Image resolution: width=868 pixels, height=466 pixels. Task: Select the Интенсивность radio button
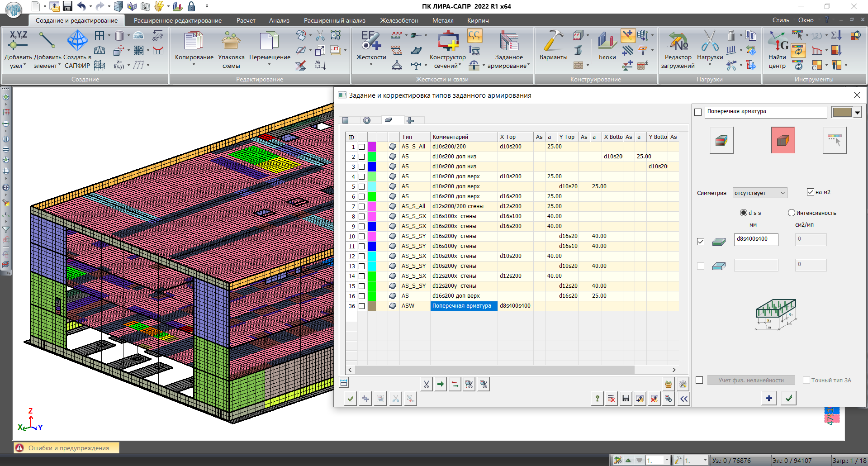pyautogui.click(x=792, y=213)
